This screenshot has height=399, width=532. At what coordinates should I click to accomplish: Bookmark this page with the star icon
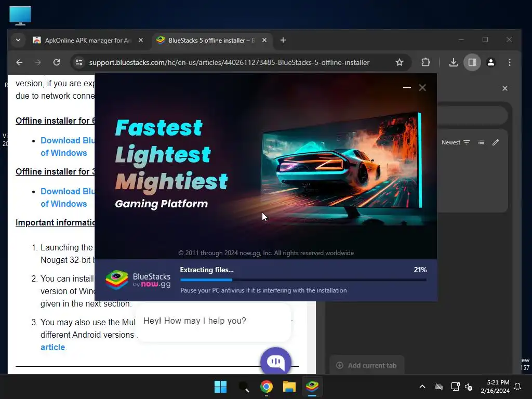(x=400, y=62)
